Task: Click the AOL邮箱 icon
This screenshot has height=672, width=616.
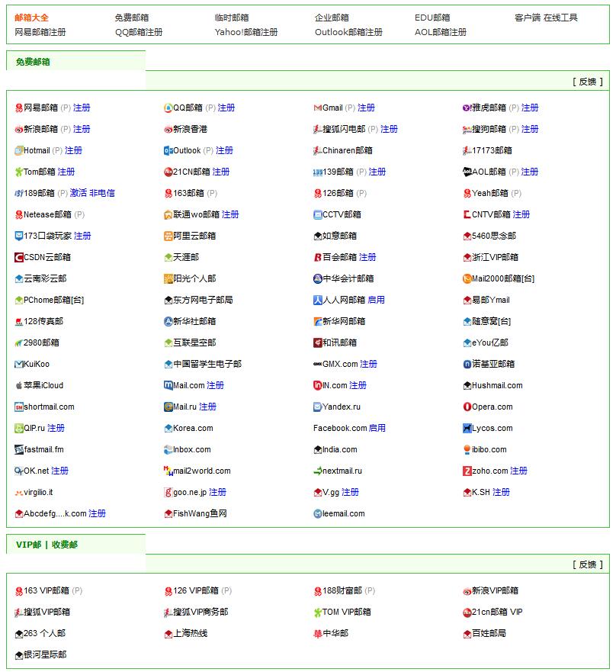Action: coord(467,172)
